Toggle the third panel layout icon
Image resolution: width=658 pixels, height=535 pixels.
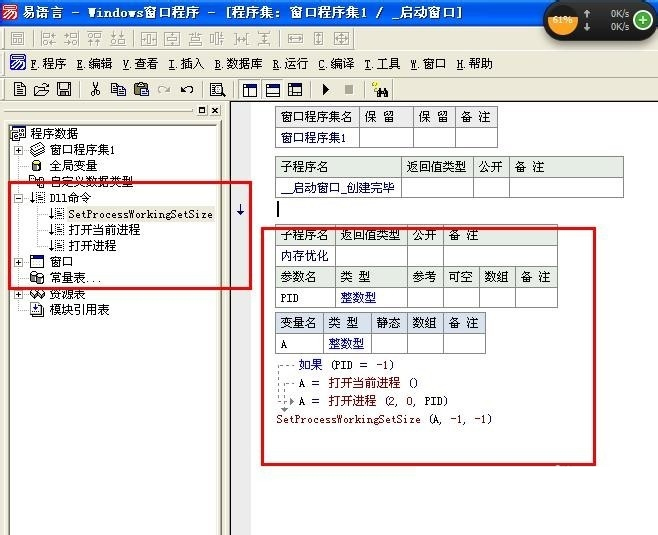(x=295, y=90)
